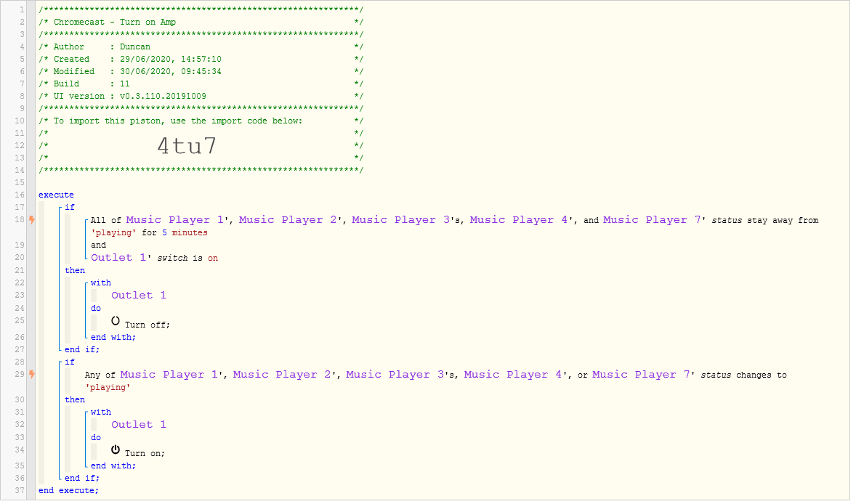Select Music Player 3 in the 'Any of' condition
856x504 pixels.
pyautogui.click(x=395, y=375)
